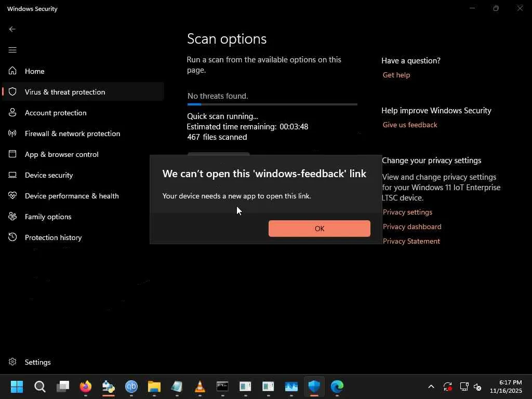Open Family options page

(x=83, y=217)
